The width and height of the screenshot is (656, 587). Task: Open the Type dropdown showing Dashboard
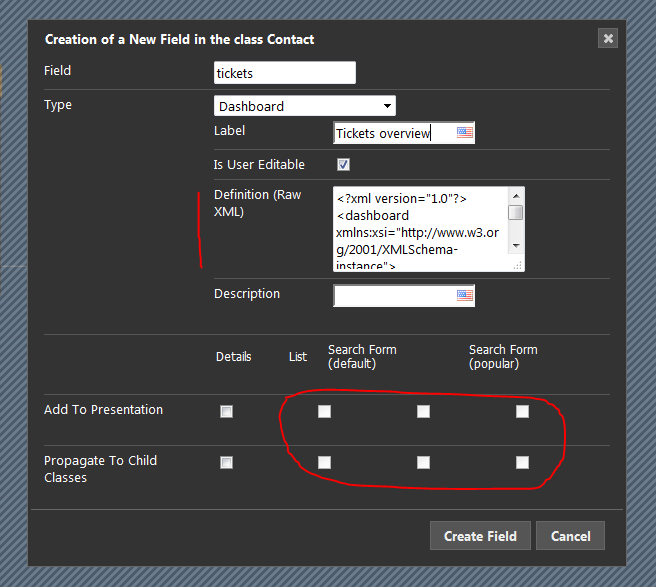point(304,106)
